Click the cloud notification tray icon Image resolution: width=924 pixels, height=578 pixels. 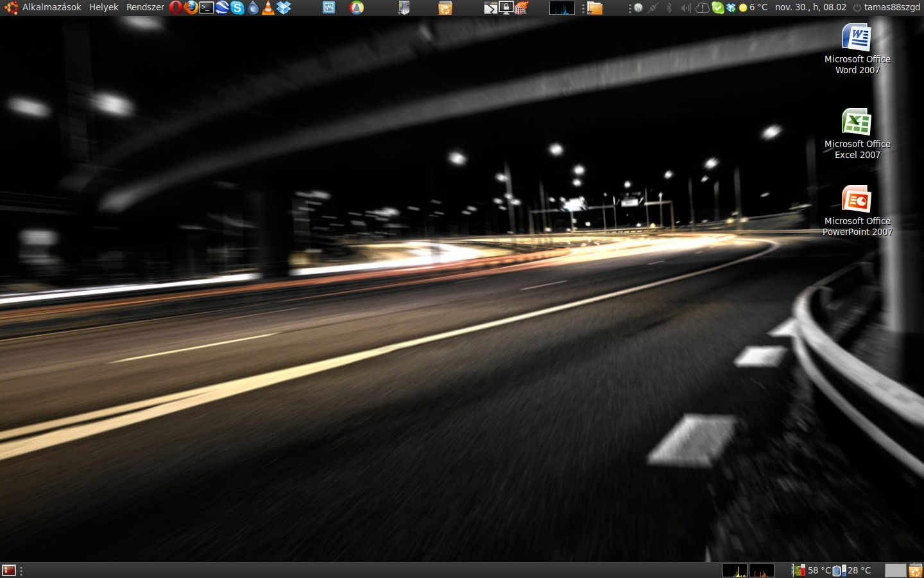tap(702, 8)
